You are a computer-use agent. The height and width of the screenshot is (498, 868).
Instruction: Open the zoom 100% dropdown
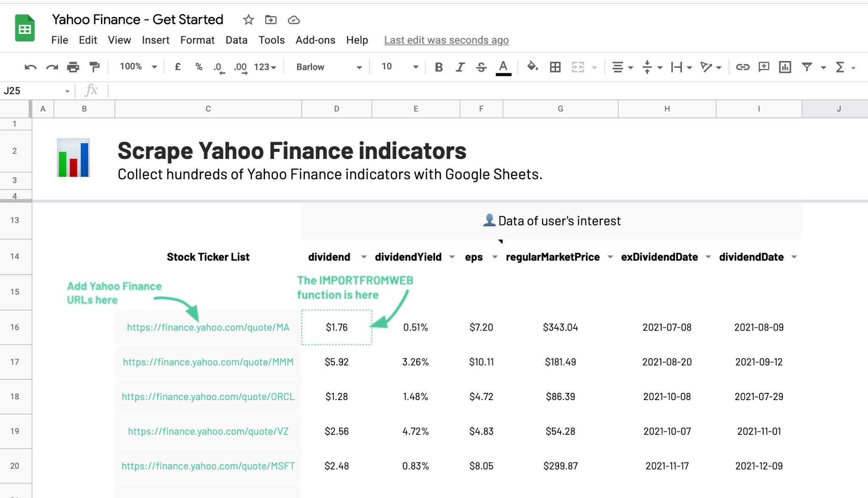coord(139,67)
